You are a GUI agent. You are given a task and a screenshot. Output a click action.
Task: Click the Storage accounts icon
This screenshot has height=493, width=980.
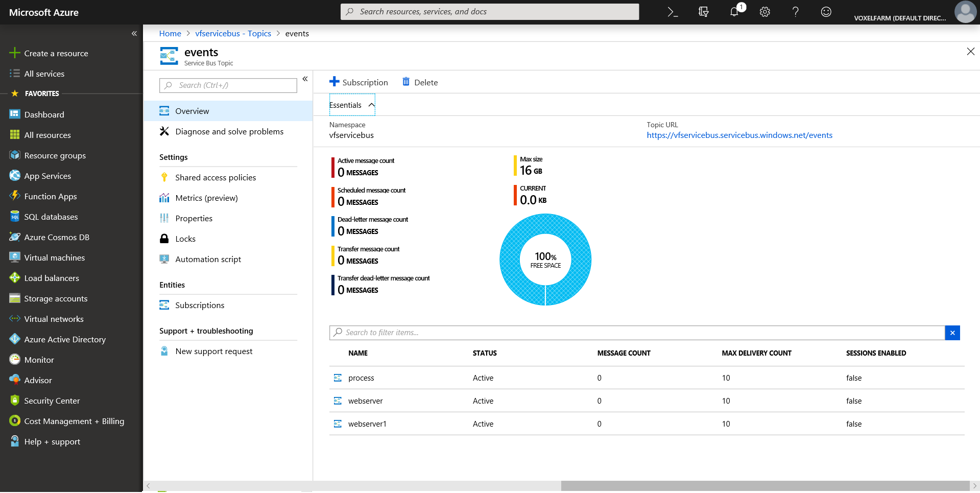15,298
